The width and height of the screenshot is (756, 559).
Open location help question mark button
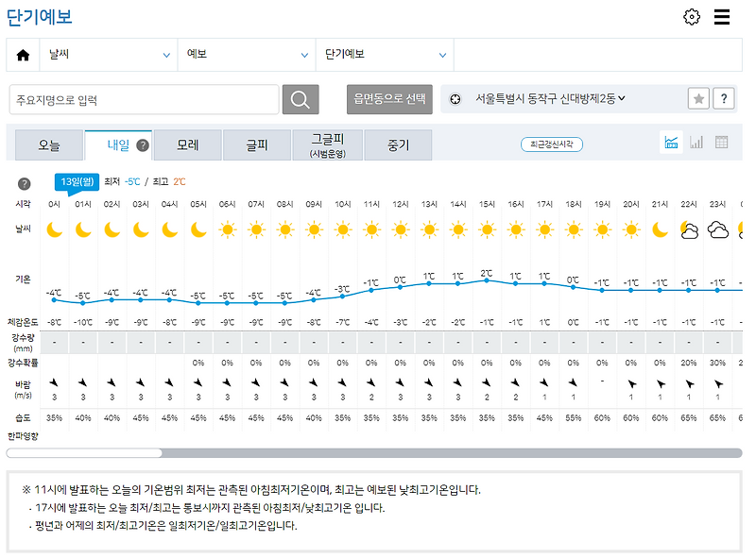[x=724, y=99]
